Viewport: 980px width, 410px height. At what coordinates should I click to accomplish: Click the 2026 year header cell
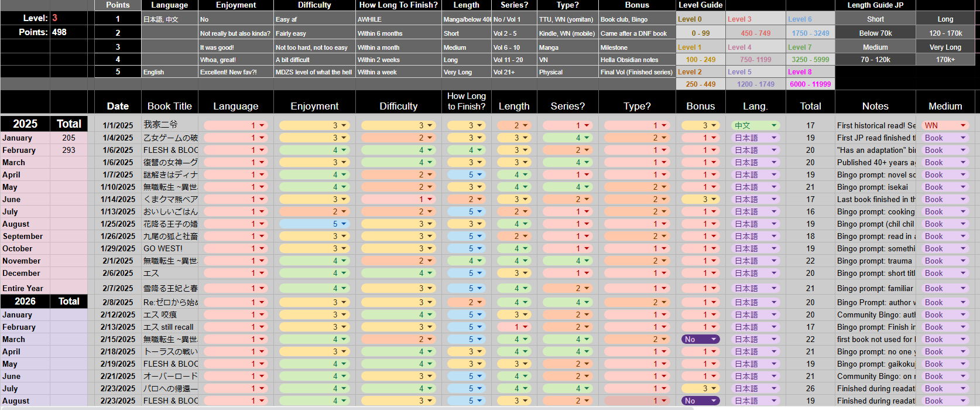(x=25, y=301)
